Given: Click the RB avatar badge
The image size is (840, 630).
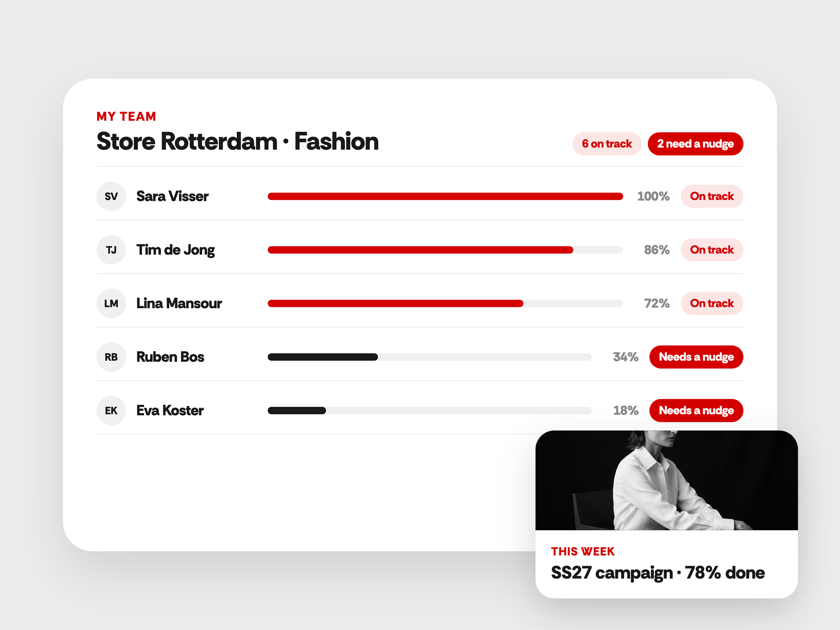Looking at the screenshot, I should pyautogui.click(x=111, y=357).
